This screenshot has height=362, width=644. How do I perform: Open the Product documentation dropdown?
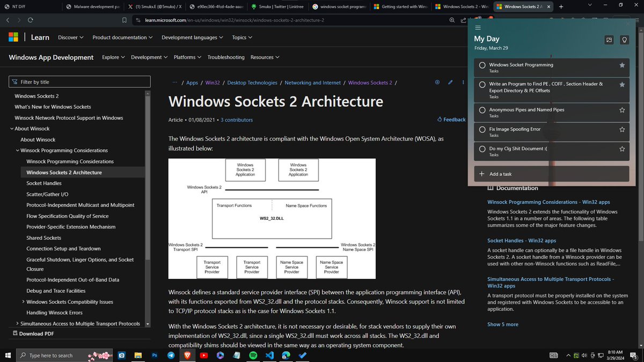[x=122, y=38]
